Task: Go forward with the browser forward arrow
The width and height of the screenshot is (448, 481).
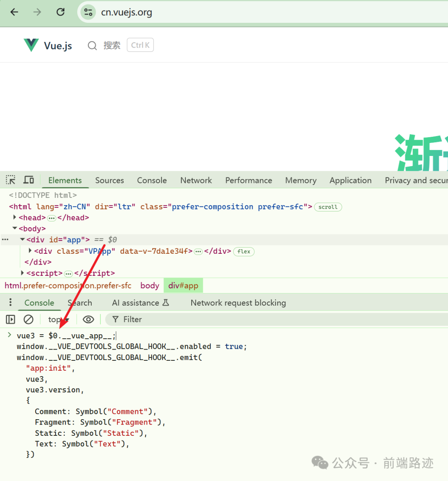Action: [37, 12]
